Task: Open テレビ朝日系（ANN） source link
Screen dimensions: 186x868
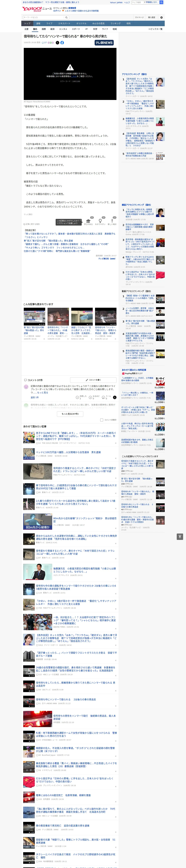Action: pos(107,259)
